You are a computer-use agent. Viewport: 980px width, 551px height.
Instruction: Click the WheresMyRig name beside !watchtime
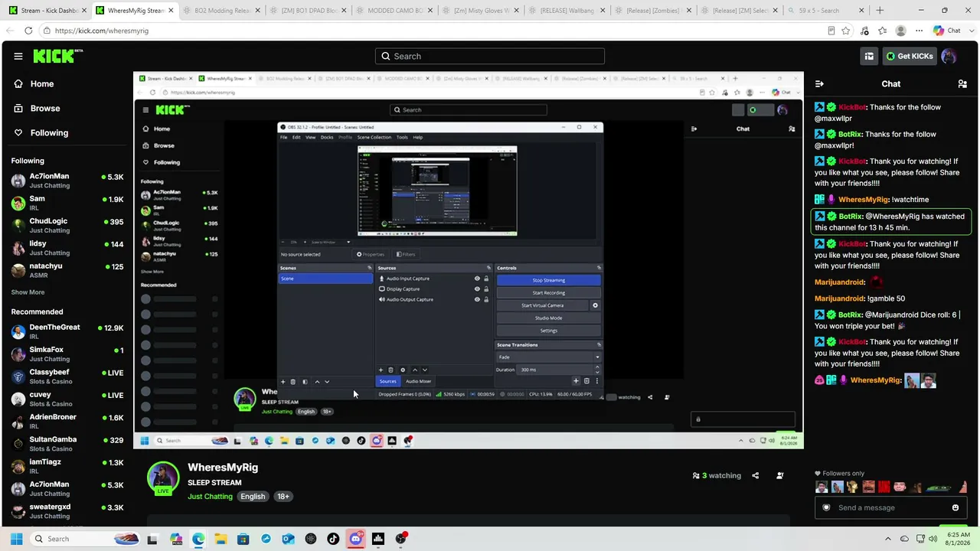coord(873,200)
